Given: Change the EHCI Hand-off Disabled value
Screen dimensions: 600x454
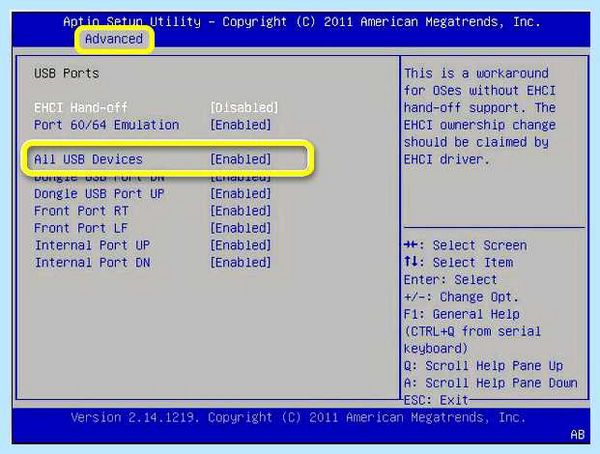Looking at the screenshot, I should click(244, 108).
